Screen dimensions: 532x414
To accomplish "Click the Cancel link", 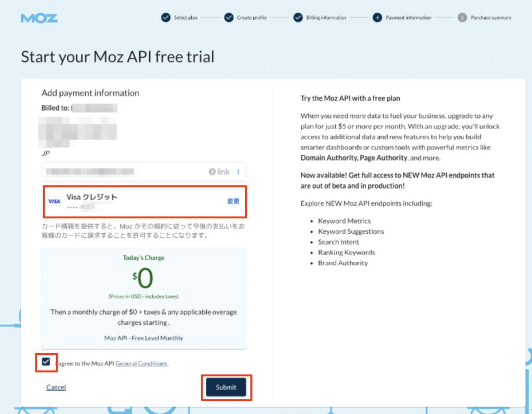I will [x=56, y=387].
